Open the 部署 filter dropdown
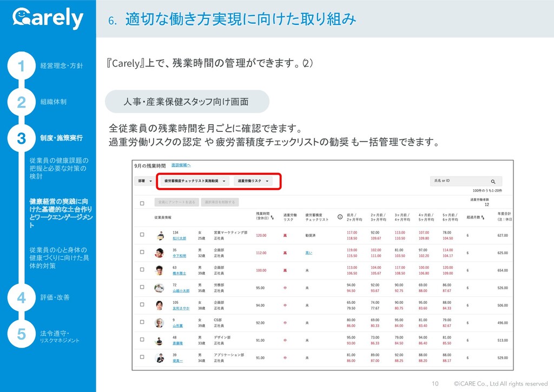Viewport: 554px width, 392px height. coord(145,181)
